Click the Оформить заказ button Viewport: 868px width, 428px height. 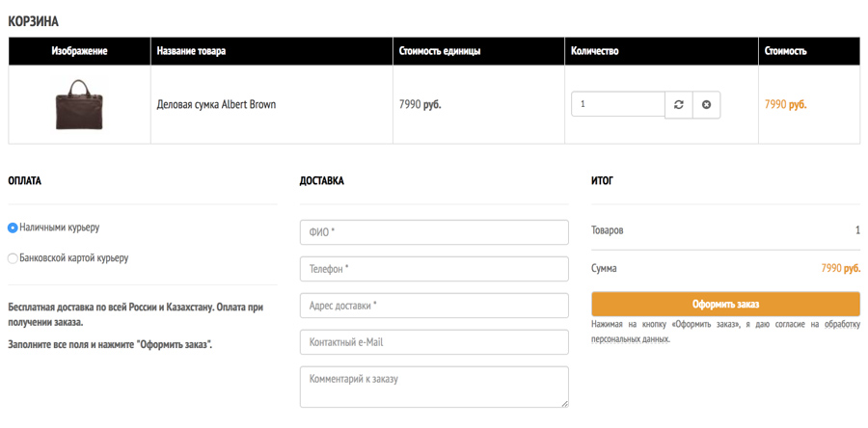coord(725,305)
